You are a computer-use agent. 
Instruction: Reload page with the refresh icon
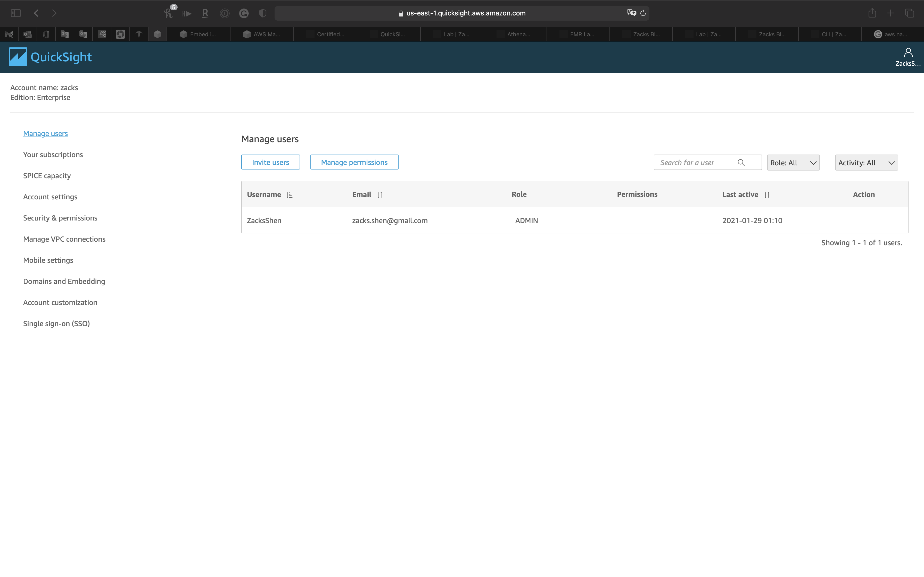click(643, 13)
